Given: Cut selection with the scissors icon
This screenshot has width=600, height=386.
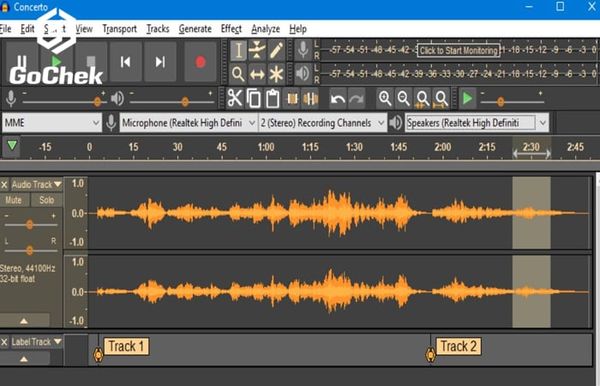Looking at the screenshot, I should coord(235,99).
